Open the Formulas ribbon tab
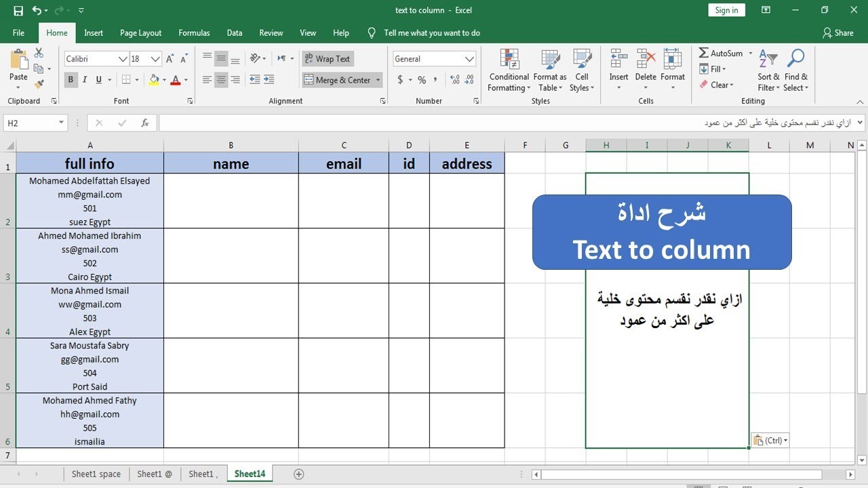The width and height of the screenshot is (868, 488). pyautogui.click(x=194, y=33)
